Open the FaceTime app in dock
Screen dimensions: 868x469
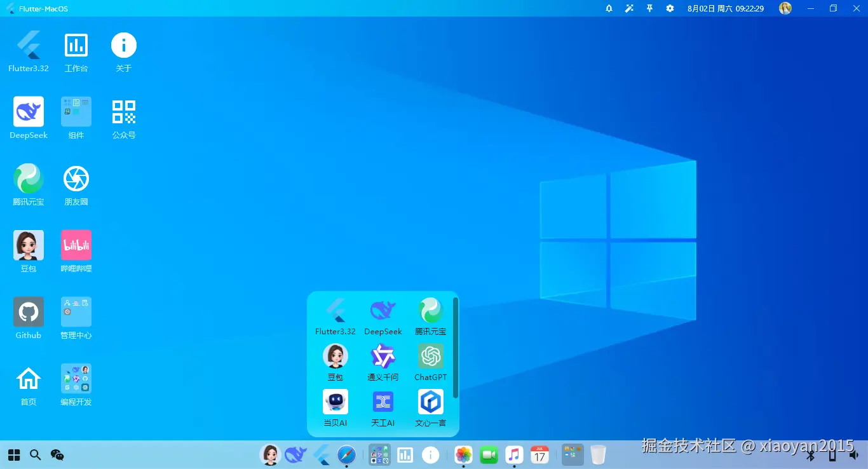pos(489,454)
